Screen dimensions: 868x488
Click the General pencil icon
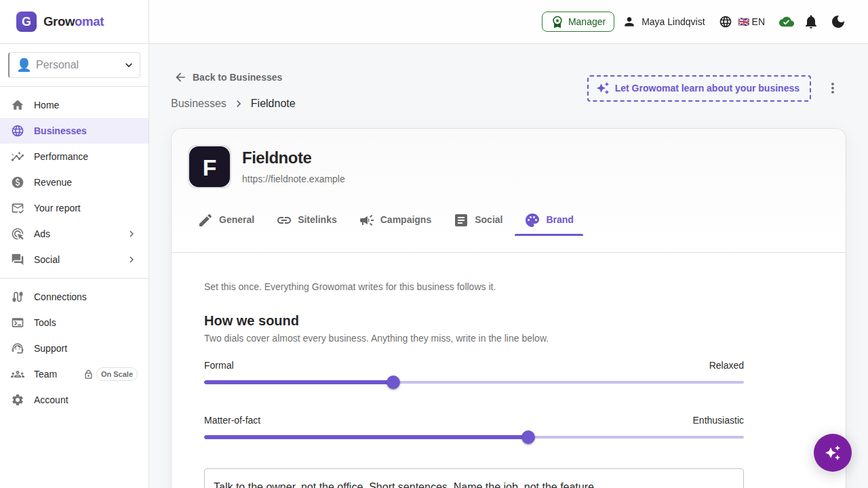(x=205, y=220)
